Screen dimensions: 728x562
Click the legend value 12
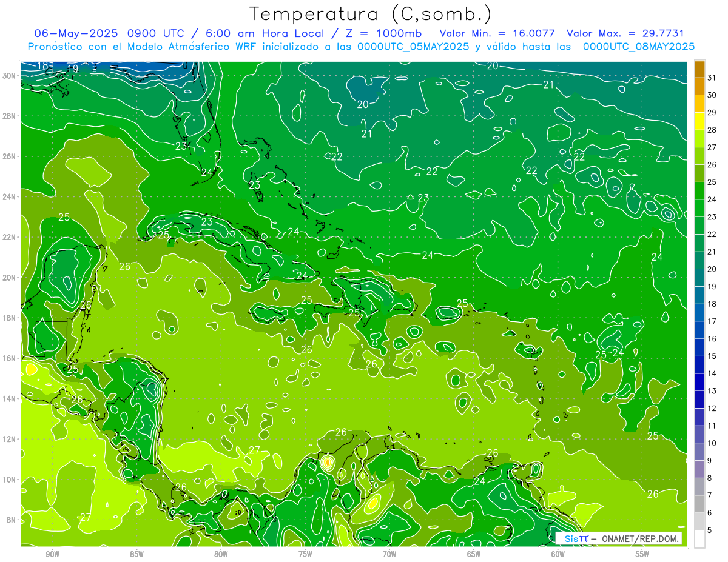[x=712, y=408]
